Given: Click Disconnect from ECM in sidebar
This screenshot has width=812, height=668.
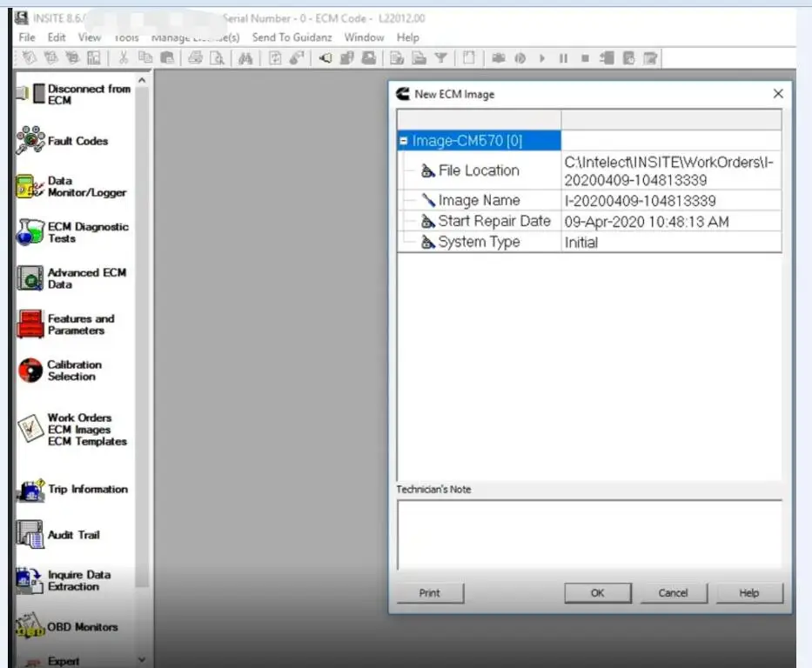Looking at the screenshot, I should point(73,94).
